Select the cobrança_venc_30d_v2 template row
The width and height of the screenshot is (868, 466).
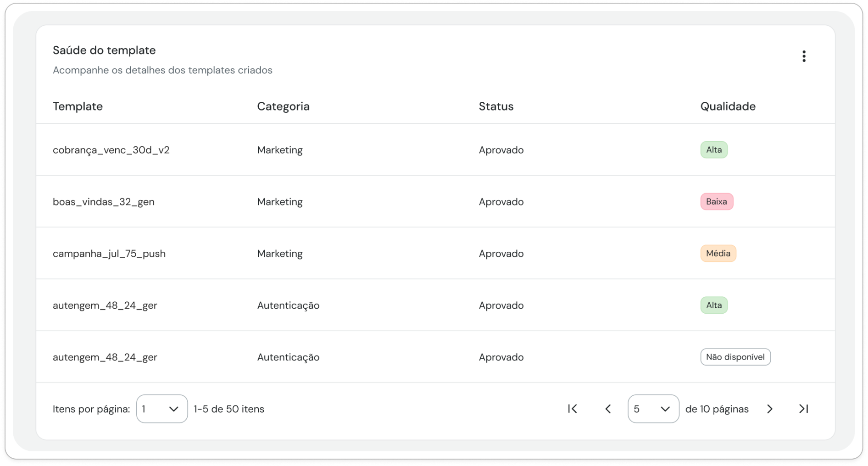coord(435,150)
